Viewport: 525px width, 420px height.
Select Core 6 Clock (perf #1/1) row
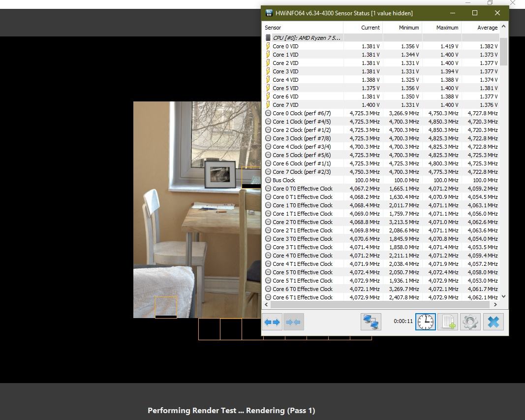click(x=381, y=163)
